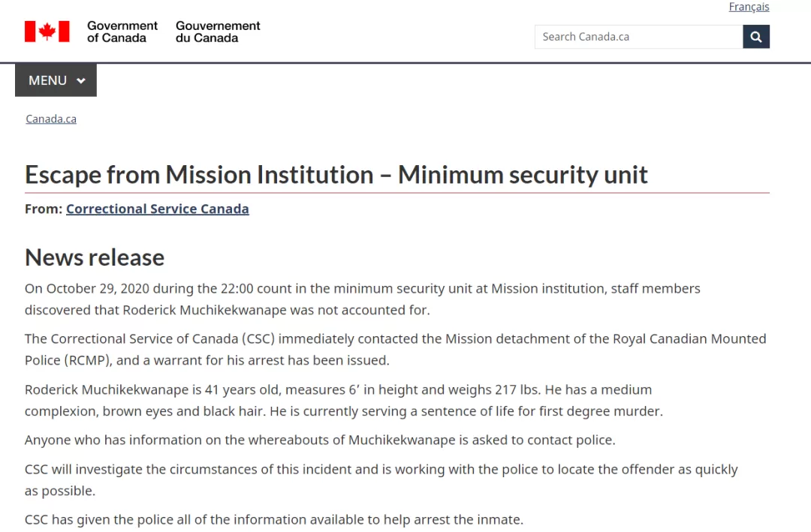Click the paragraph about the RCMP warrant
811x532 pixels.
[396, 350]
